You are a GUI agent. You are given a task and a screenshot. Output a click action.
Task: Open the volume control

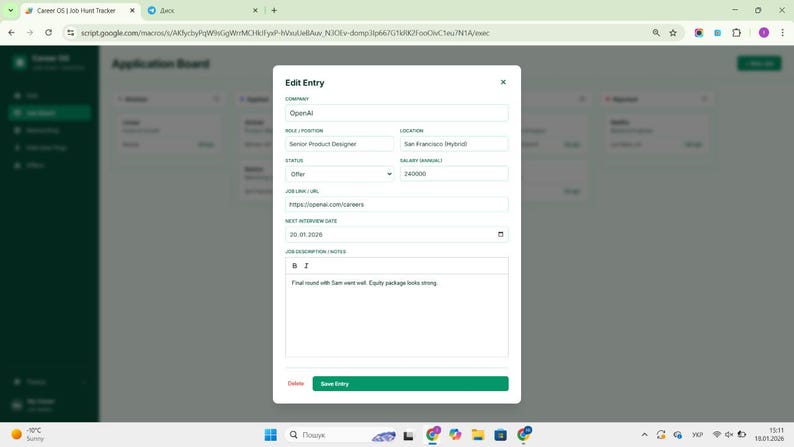click(x=729, y=435)
